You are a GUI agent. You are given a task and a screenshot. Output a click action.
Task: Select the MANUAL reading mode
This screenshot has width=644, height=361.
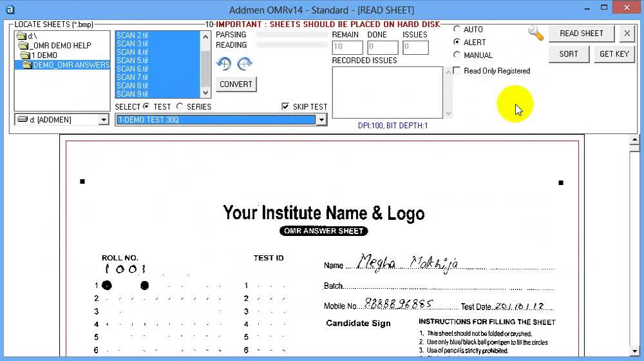(457, 55)
